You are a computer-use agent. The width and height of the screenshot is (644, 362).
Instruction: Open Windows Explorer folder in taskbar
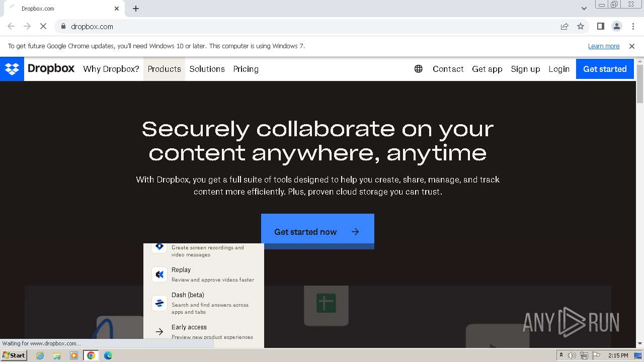pos(57,355)
